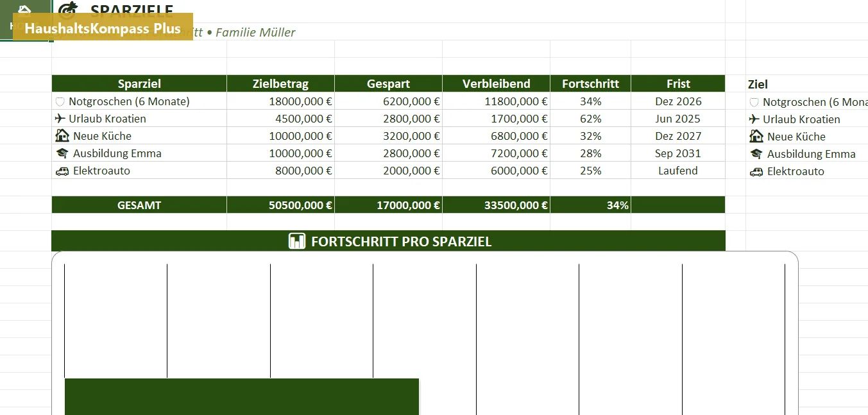
Task: Select Urlaub Kroatien's 2800,000 € Gespart cell
Action: tap(388, 119)
